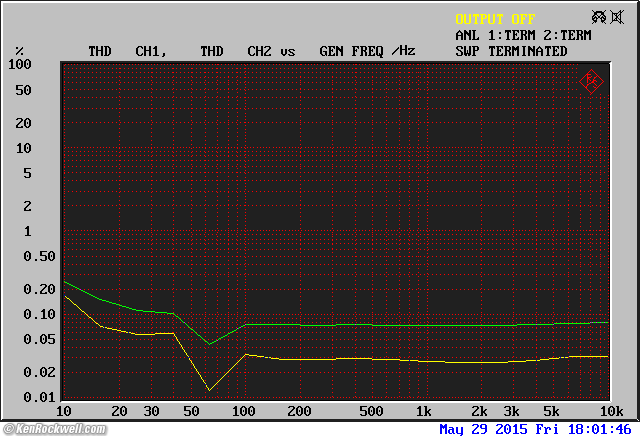Click the 5k frequency label on X axis
Viewport: 640px width, 436px height.
click(x=551, y=412)
